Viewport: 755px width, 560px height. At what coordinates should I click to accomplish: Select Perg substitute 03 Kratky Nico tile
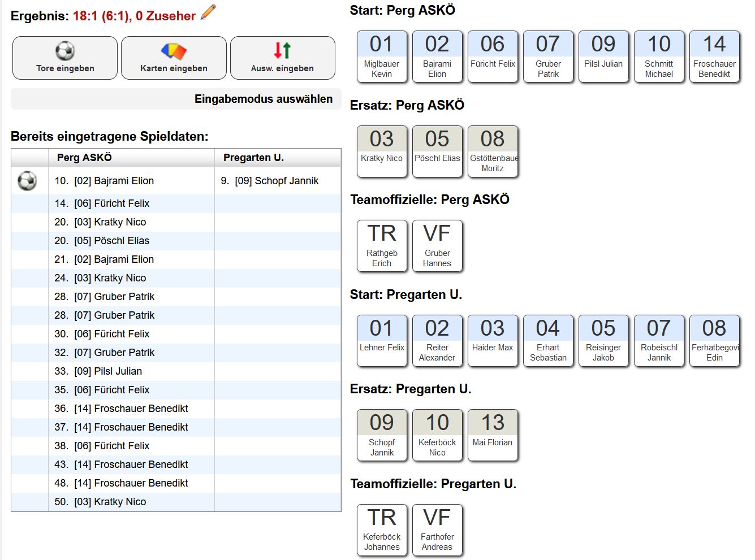[382, 151]
